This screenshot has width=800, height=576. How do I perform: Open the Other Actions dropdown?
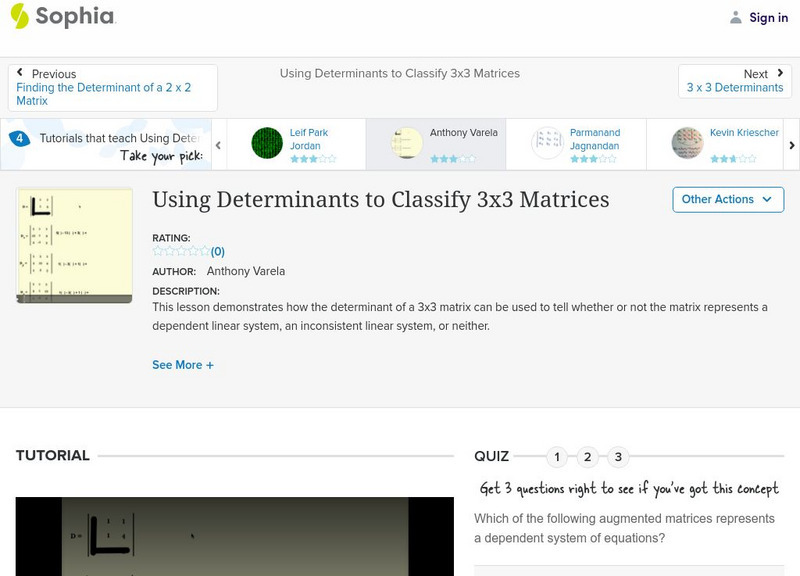point(728,199)
